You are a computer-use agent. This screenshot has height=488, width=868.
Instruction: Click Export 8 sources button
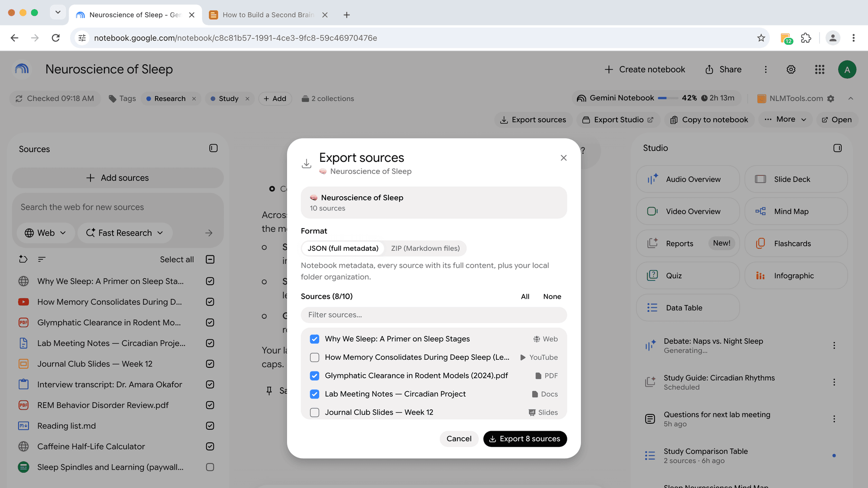[525, 439]
